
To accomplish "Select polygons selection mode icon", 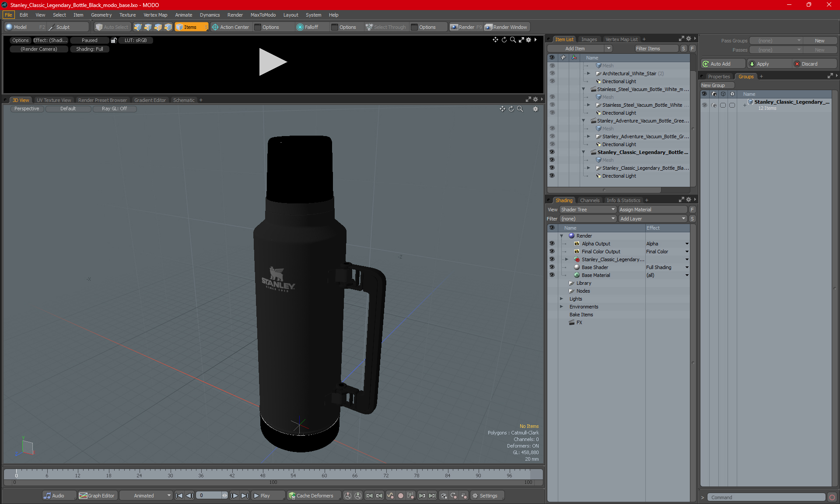I will (x=158, y=27).
